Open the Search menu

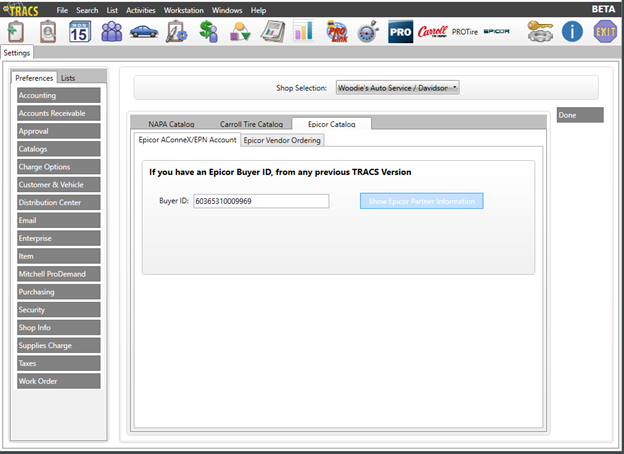coord(87,10)
